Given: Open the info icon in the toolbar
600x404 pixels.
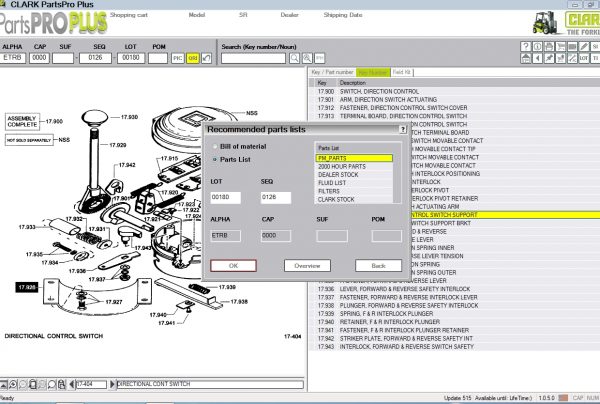Looking at the screenshot, I should [x=537, y=46].
